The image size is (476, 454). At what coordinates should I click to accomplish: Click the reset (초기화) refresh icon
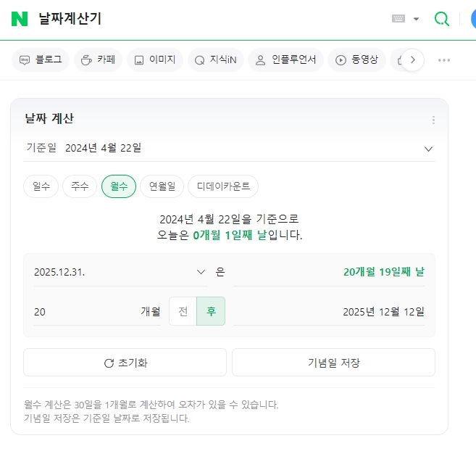109,363
